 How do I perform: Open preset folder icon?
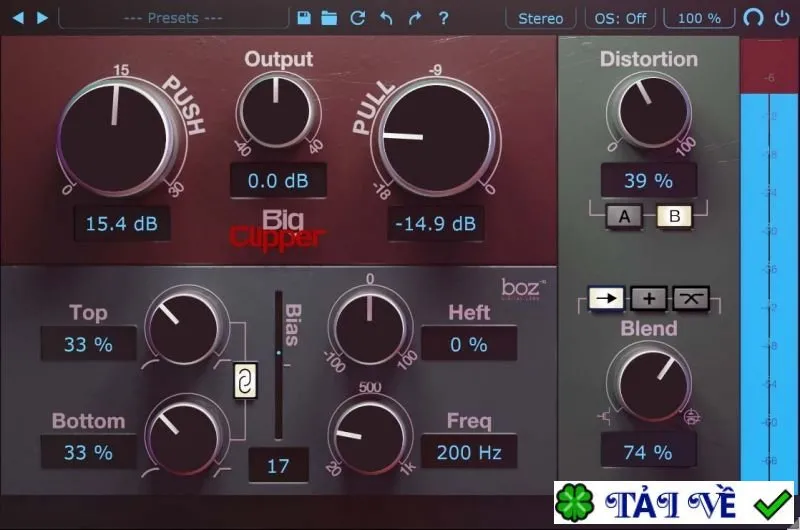329,18
